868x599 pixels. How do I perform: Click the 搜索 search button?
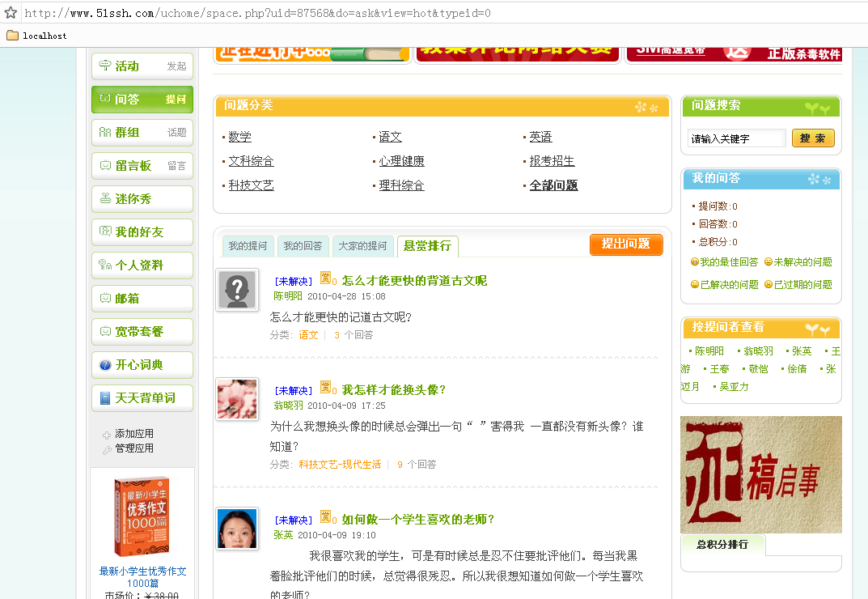click(x=813, y=138)
